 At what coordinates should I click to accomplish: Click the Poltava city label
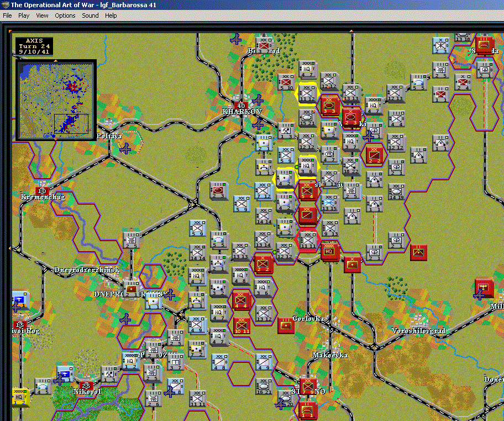click(x=109, y=136)
